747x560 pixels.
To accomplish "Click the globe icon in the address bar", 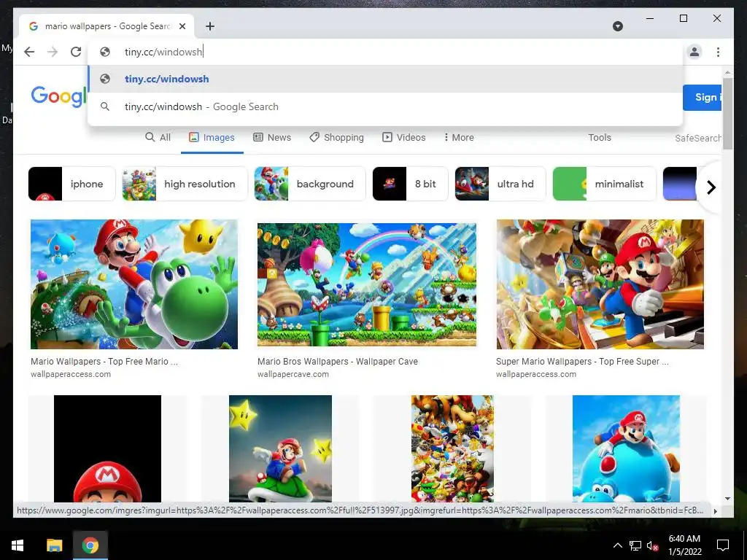I will point(105,52).
